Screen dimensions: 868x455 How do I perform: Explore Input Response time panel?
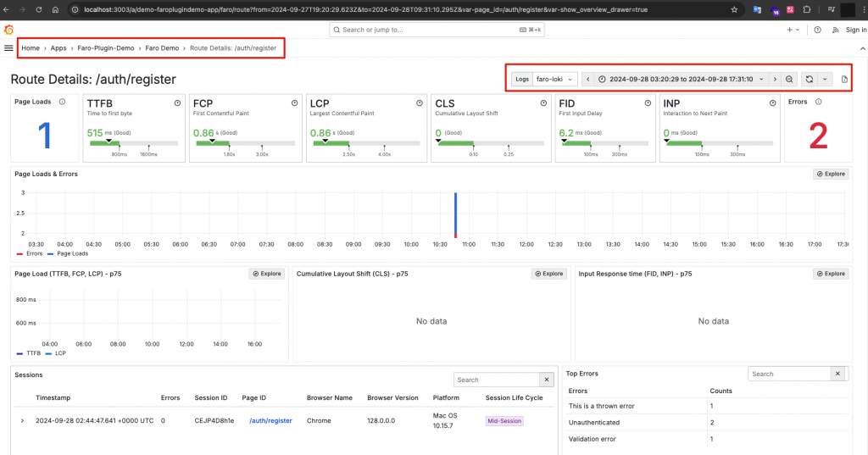point(831,274)
